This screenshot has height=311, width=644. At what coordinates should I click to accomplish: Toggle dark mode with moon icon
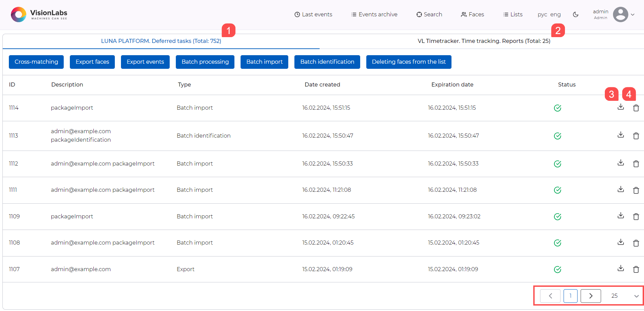(576, 14)
